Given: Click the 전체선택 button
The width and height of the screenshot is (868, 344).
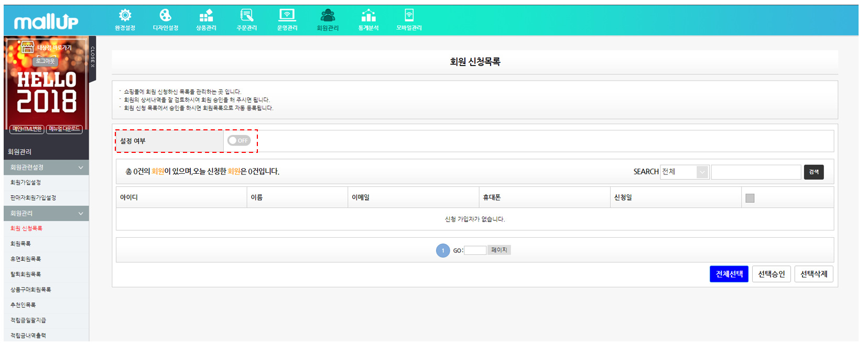Looking at the screenshot, I should point(729,274).
